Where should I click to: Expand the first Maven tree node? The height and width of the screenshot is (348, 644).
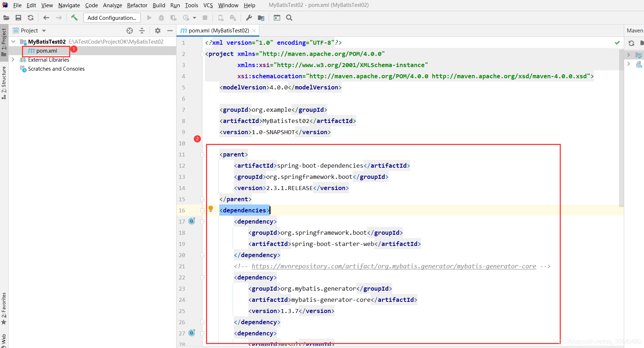click(x=629, y=55)
